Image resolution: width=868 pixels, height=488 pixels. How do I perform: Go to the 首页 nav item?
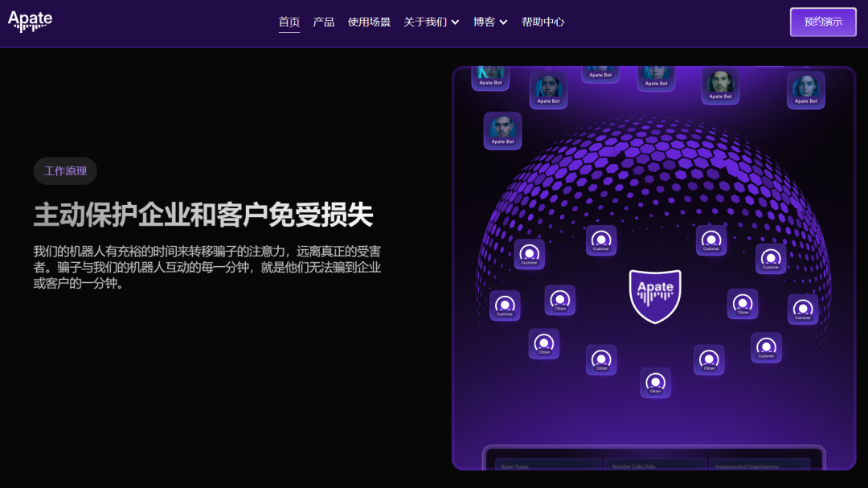pos(289,22)
